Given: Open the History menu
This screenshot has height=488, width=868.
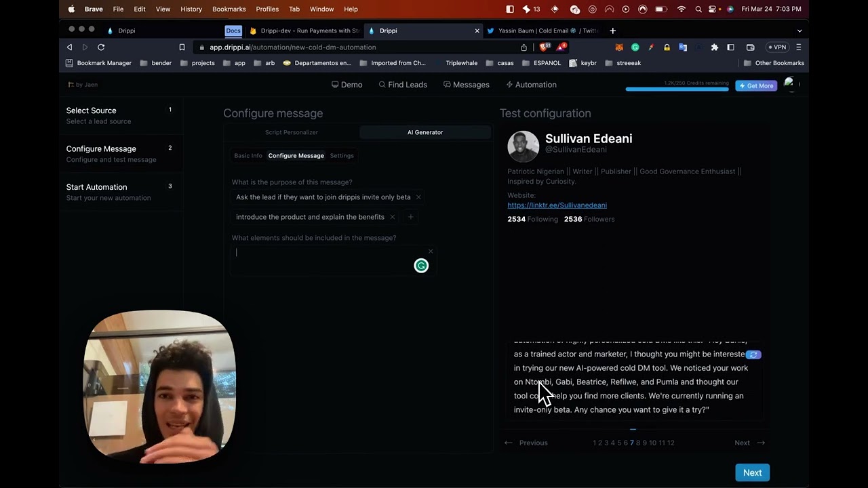Looking at the screenshot, I should point(191,9).
